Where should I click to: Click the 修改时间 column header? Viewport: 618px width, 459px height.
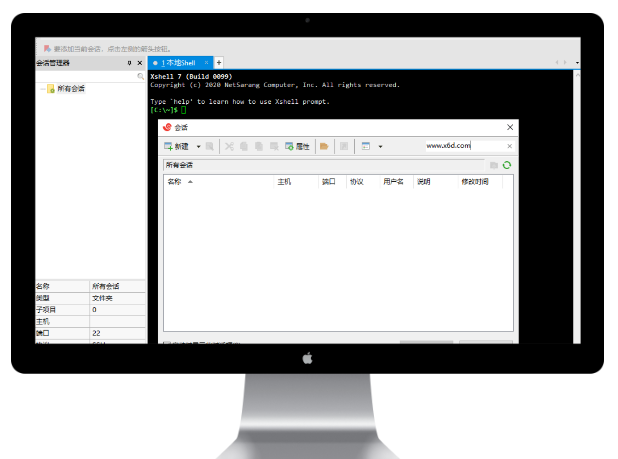tap(475, 182)
